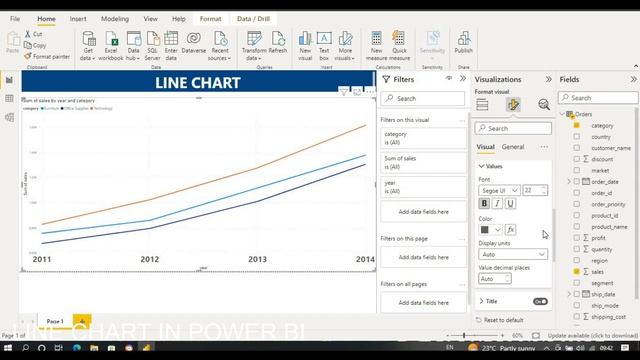Turn off the Title toggle switch

pos(540,302)
